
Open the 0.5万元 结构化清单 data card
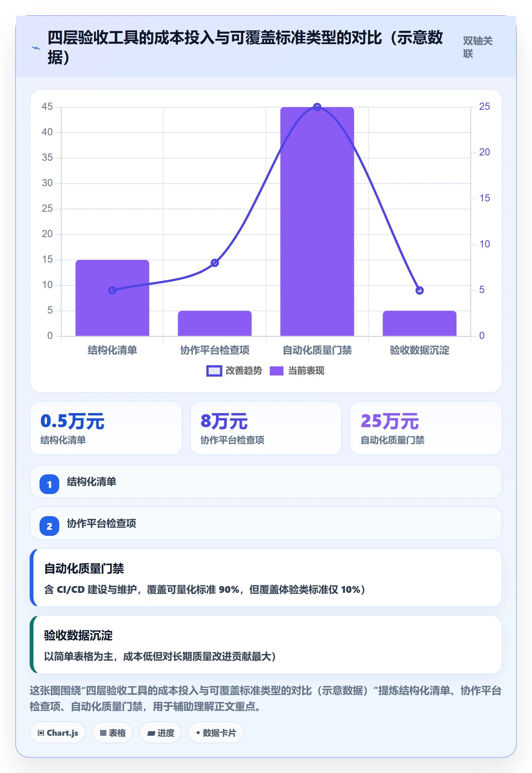tap(106, 428)
